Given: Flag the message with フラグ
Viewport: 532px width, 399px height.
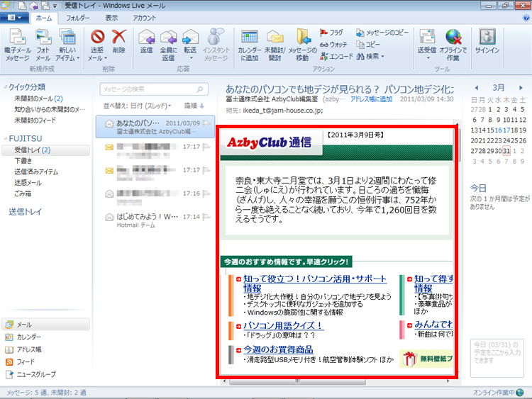Looking at the screenshot, I should point(331,33).
